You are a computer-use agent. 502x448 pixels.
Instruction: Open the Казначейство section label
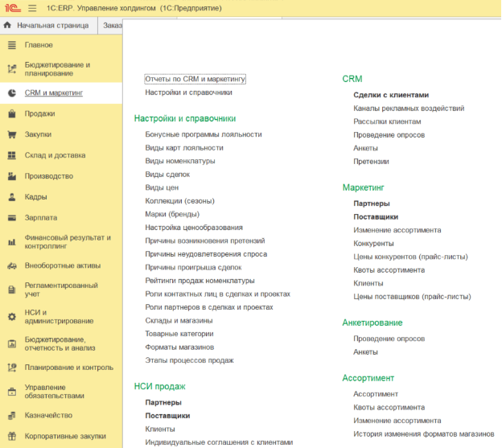tap(48, 415)
